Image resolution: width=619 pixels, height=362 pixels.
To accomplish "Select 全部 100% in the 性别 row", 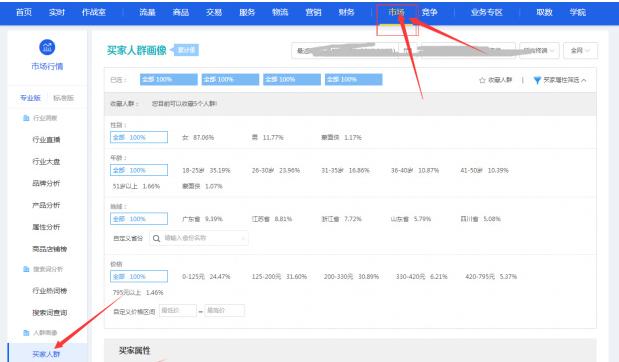I will coord(139,137).
